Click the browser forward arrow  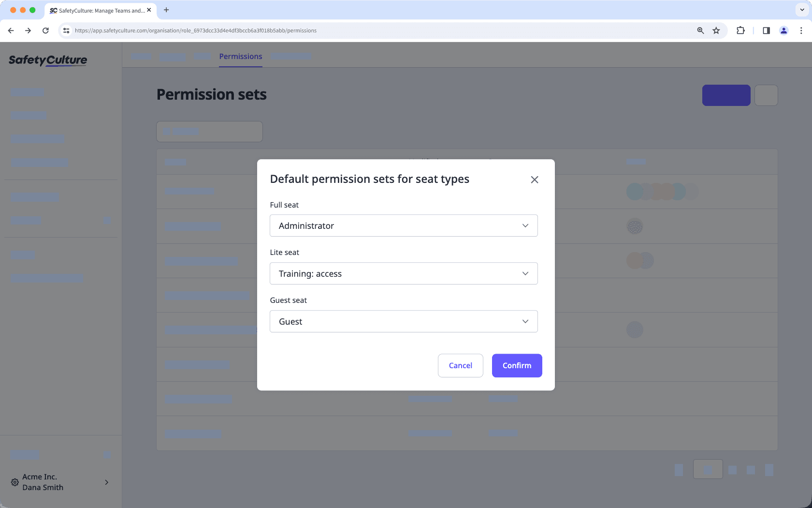pos(28,30)
